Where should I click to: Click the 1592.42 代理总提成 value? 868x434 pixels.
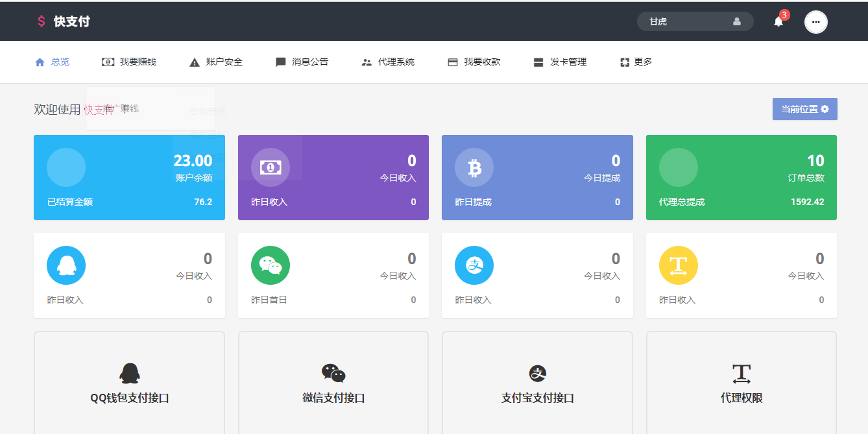[807, 202]
